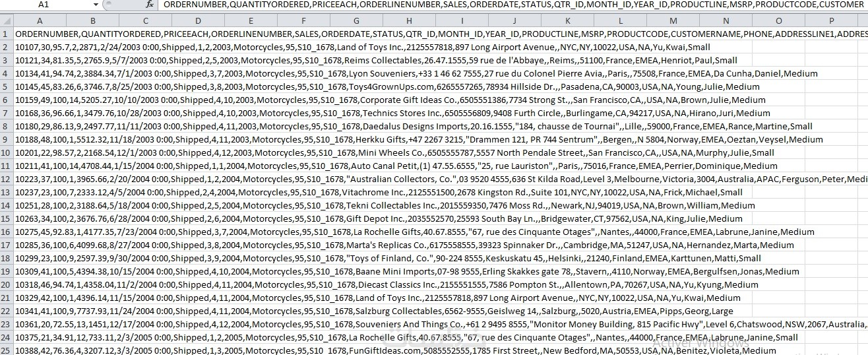868x355 pixels.
Task: Select column D header
Action: point(197,20)
